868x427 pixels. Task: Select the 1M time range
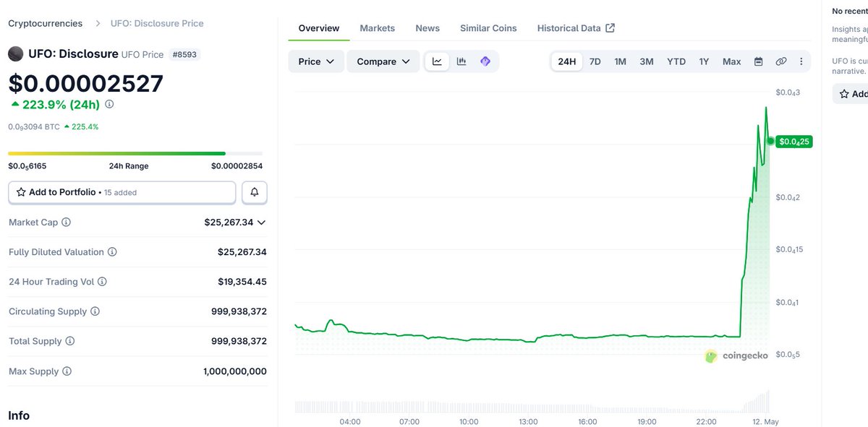click(620, 61)
